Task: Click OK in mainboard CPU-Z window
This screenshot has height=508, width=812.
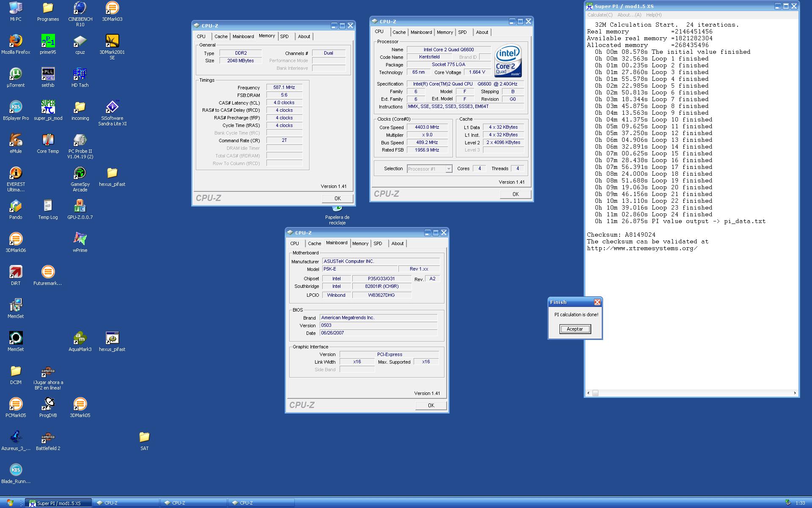Action: 431,405
